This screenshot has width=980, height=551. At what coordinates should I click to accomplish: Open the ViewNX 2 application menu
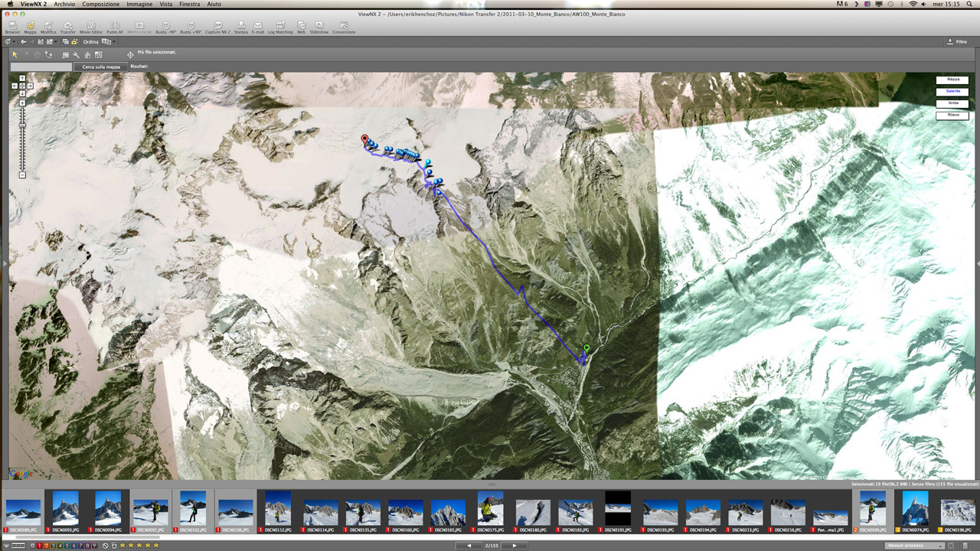click(33, 5)
